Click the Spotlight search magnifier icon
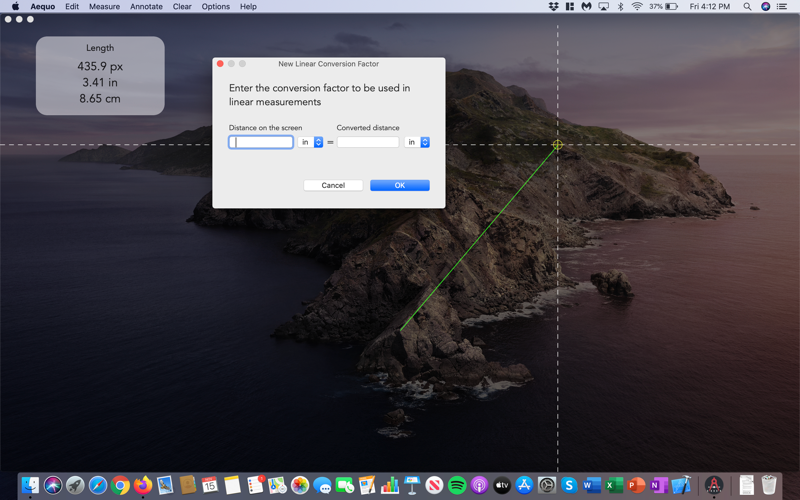The width and height of the screenshot is (800, 500). [x=747, y=6]
